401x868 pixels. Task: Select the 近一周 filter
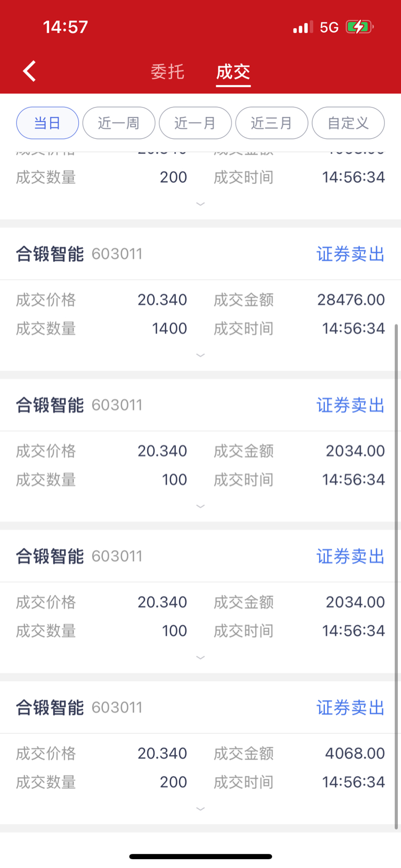pos(119,123)
